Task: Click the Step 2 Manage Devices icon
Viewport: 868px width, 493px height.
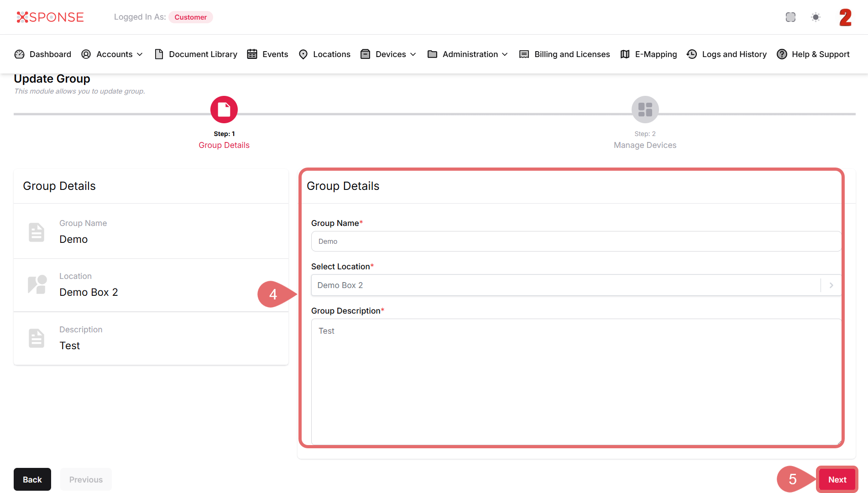Action: 645,110
